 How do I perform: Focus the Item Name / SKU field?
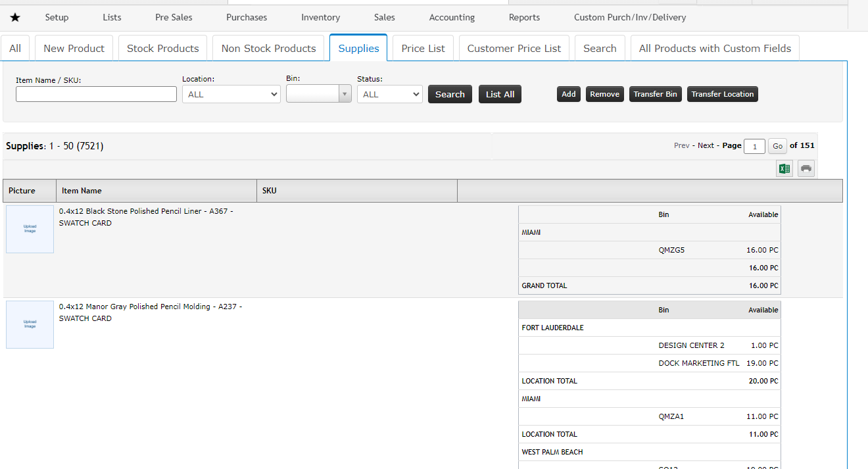click(96, 94)
